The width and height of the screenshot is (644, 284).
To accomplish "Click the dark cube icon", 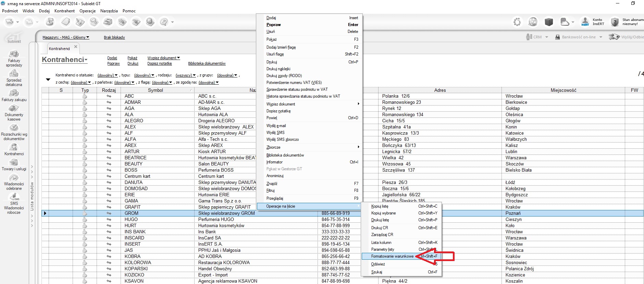I will [549, 22].
